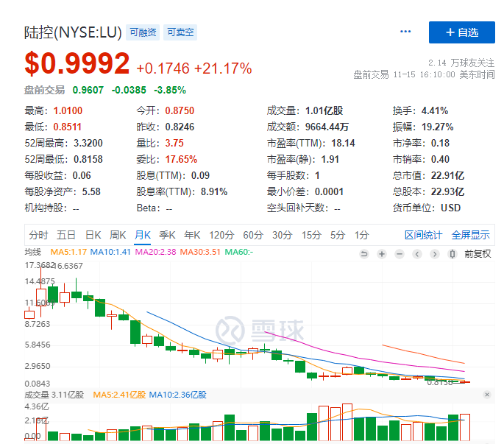Click the 换手 value 4.41%

click(x=435, y=110)
